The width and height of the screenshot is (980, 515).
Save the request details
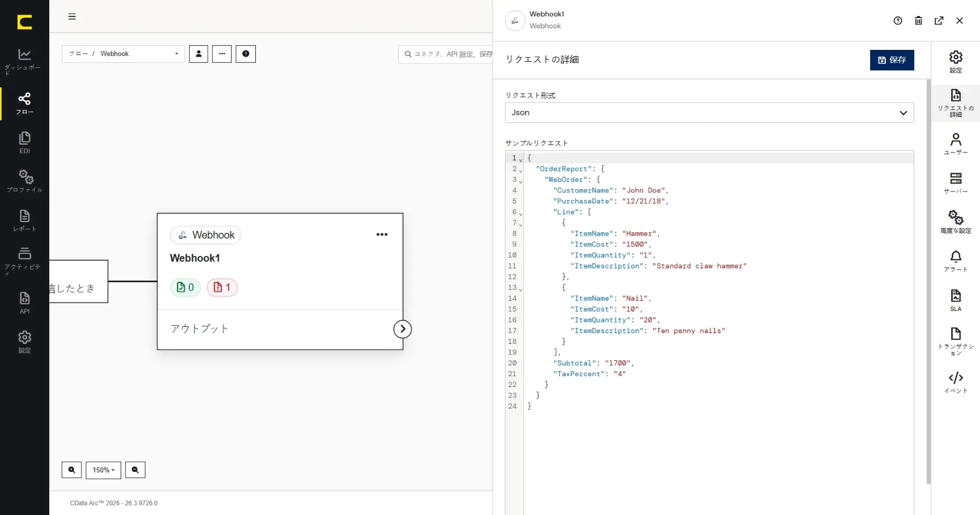(x=892, y=59)
